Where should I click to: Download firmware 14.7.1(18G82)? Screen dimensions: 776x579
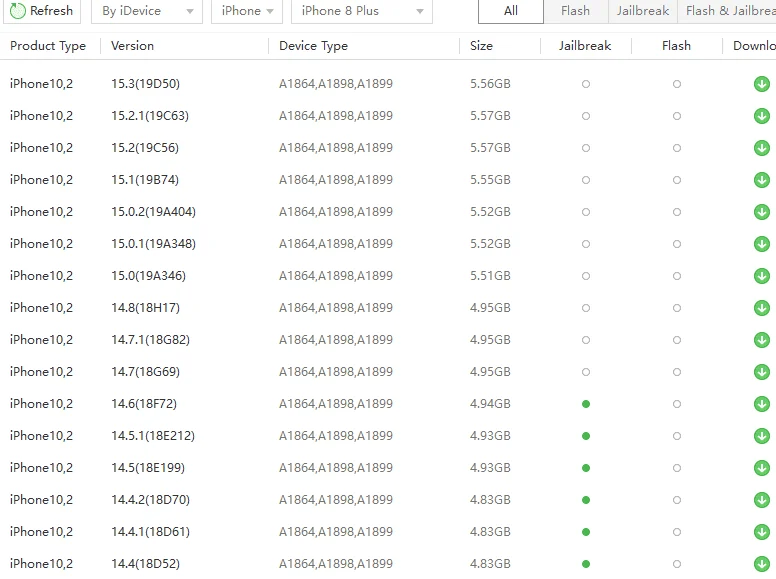[762, 340]
